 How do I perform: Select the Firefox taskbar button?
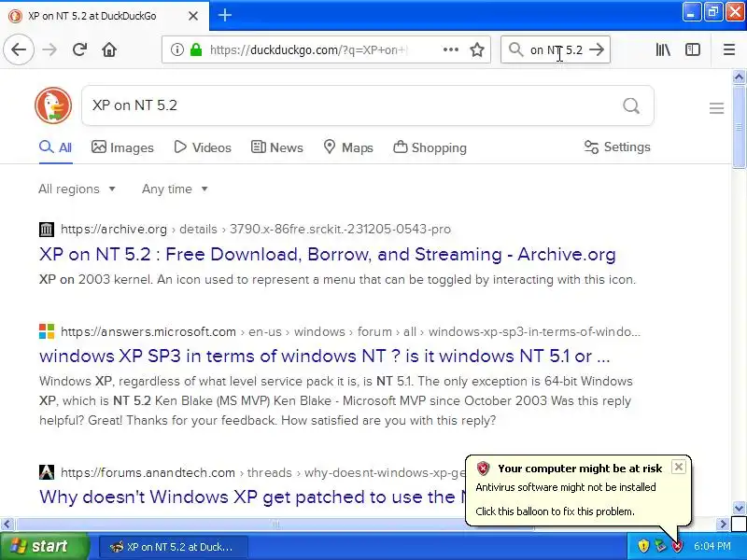pos(174,547)
